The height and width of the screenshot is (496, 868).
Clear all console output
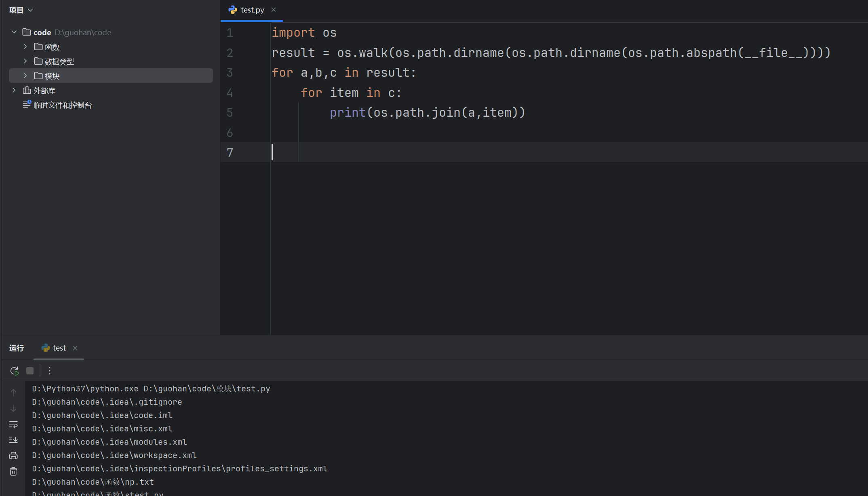[x=13, y=471]
